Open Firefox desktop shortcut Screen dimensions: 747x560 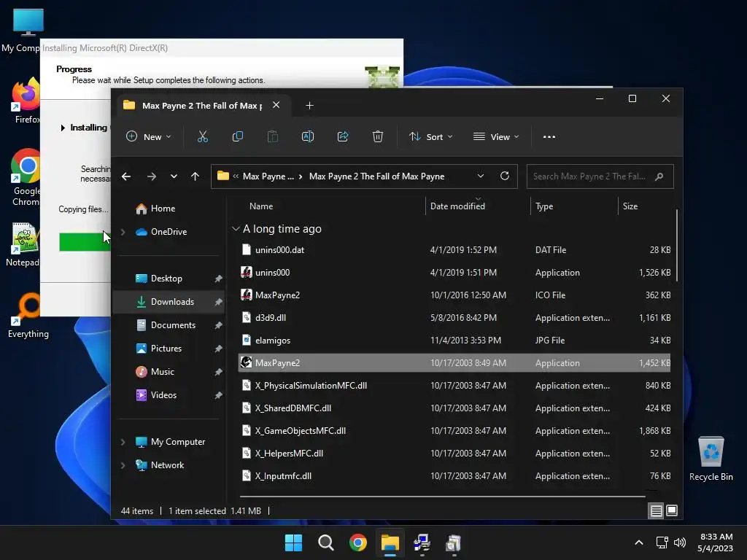27,100
